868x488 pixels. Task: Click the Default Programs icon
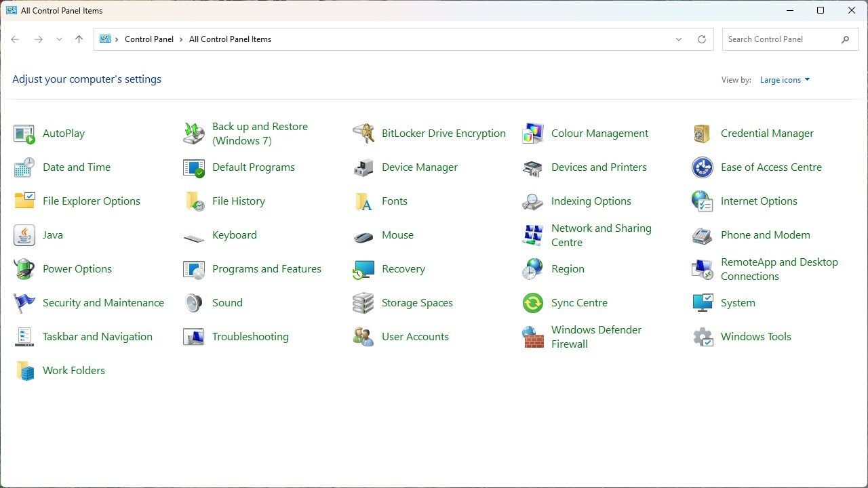(194, 167)
